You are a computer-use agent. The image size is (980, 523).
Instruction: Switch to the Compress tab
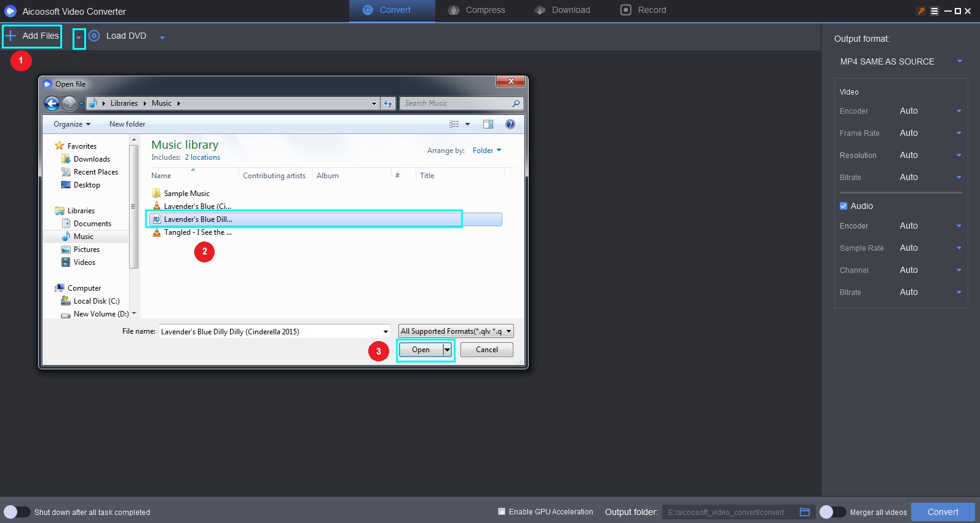click(x=476, y=10)
